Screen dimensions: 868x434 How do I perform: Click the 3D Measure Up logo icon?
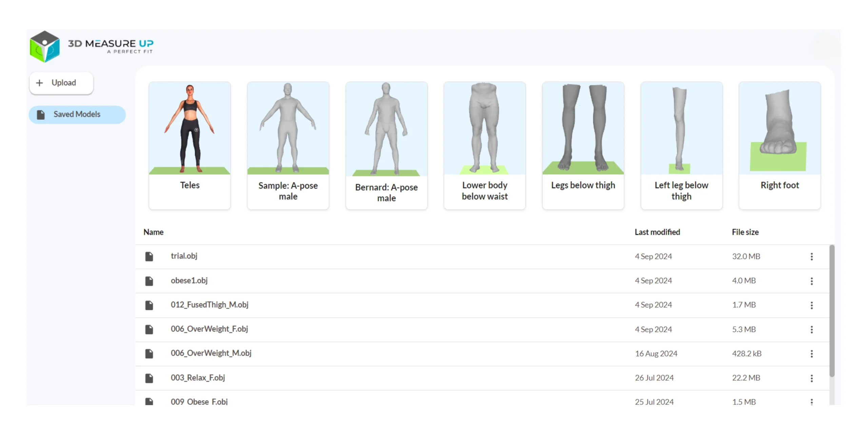45,47
